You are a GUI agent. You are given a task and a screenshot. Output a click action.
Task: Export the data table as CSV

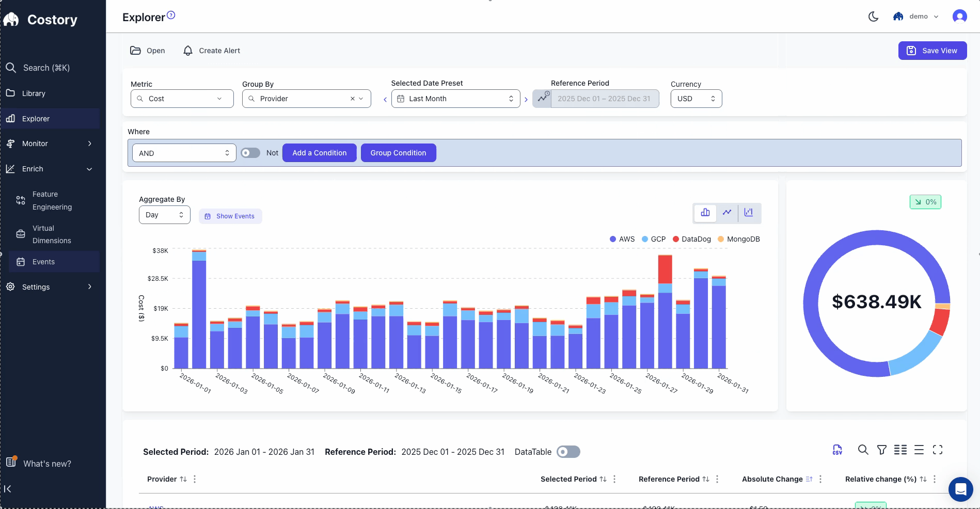tap(837, 450)
